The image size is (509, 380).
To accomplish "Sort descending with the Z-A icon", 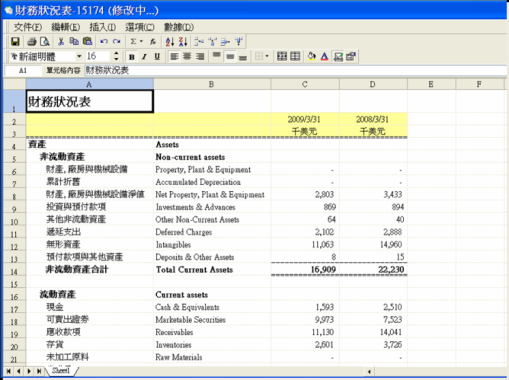I will click(x=183, y=42).
